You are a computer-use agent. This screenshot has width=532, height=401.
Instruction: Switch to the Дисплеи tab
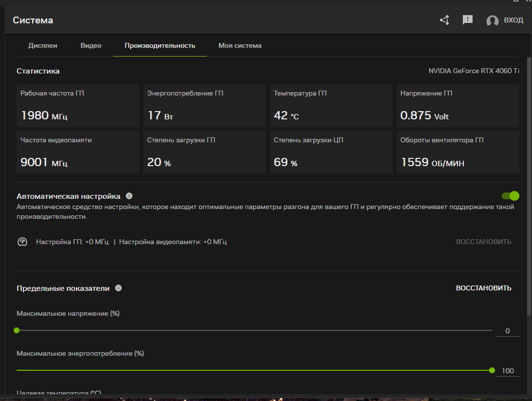[43, 45]
